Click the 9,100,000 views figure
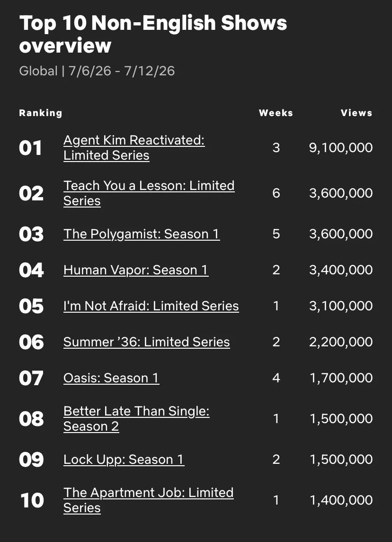The image size is (392, 542). coord(340,148)
